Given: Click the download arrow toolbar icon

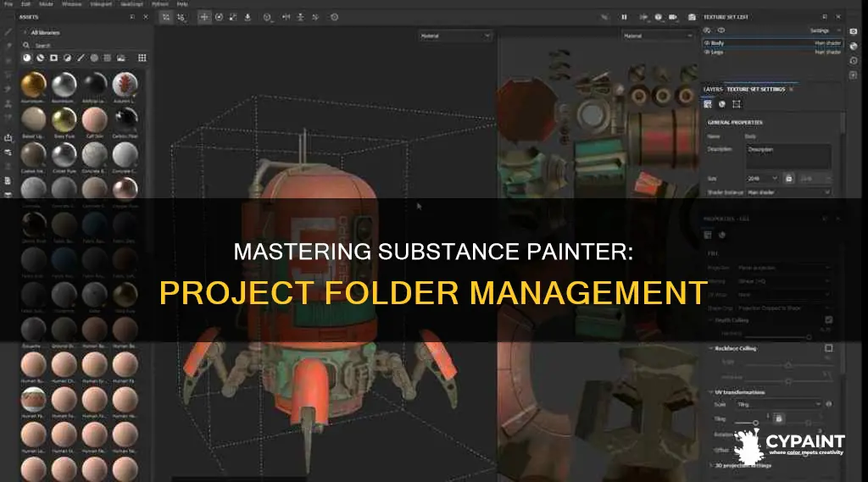Looking at the screenshot, I should pyautogui.click(x=248, y=17).
